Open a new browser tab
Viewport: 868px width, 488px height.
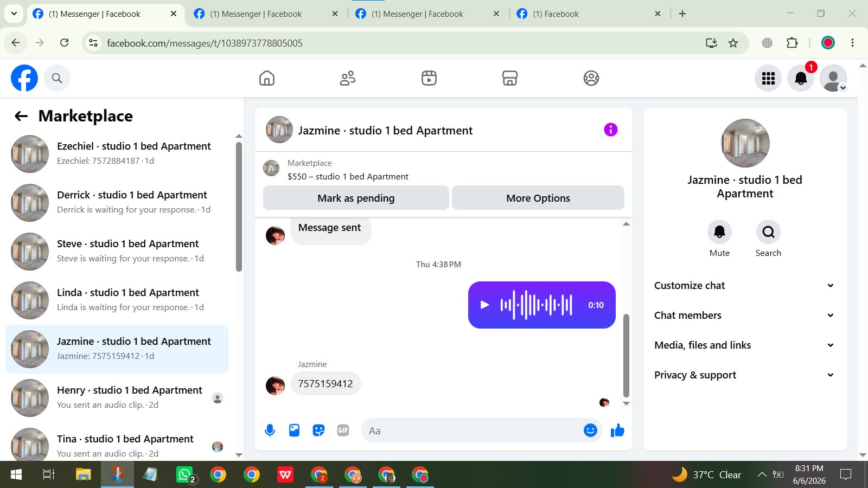click(682, 14)
